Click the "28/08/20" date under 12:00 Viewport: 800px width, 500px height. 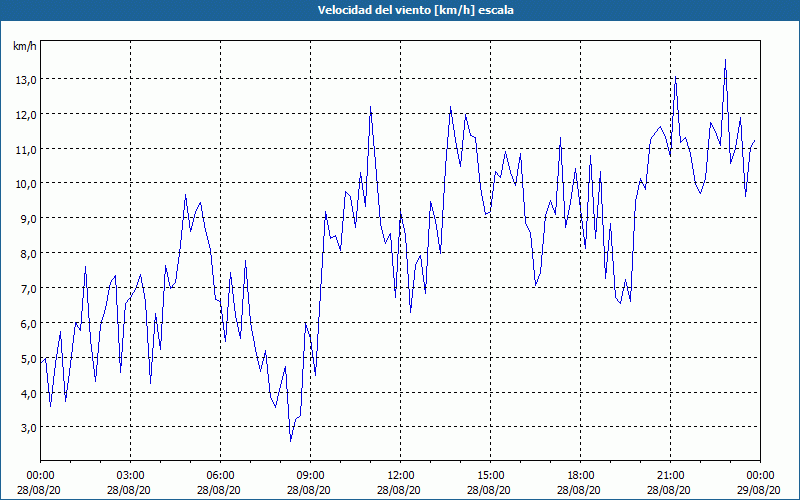399,490
